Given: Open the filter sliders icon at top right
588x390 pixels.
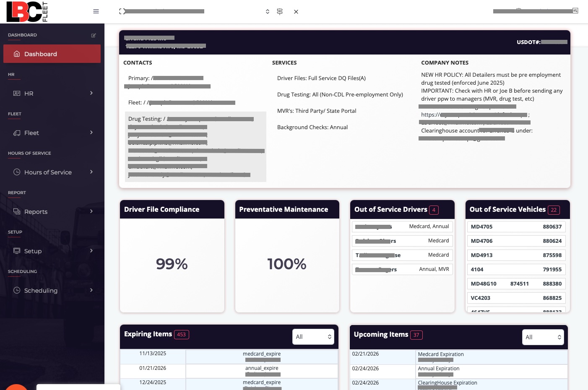Looking at the screenshot, I should (575, 10).
